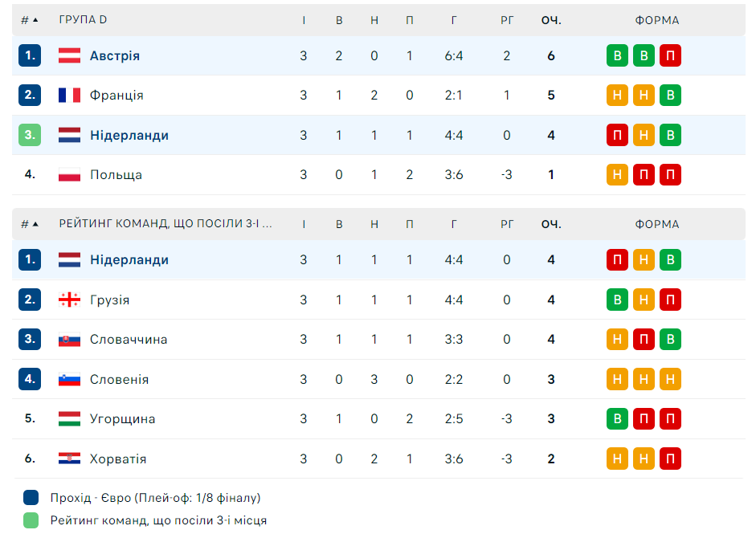Click the Slovenia flag icon
Viewport: 756px width, 534px height.
[69, 379]
